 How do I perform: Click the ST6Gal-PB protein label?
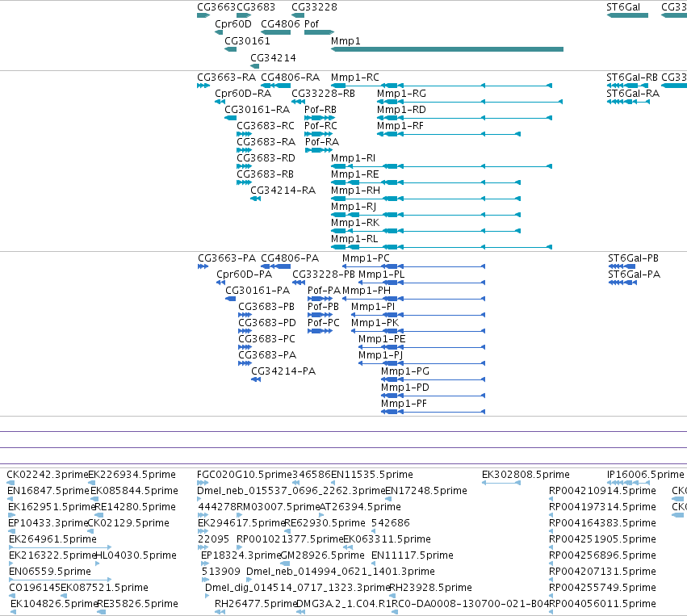[633, 258]
